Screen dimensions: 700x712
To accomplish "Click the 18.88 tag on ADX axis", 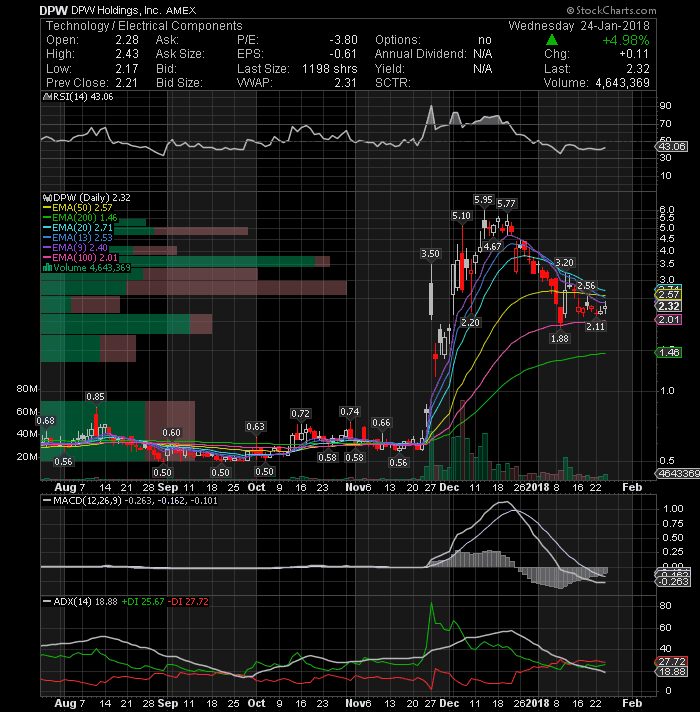I will pos(671,672).
